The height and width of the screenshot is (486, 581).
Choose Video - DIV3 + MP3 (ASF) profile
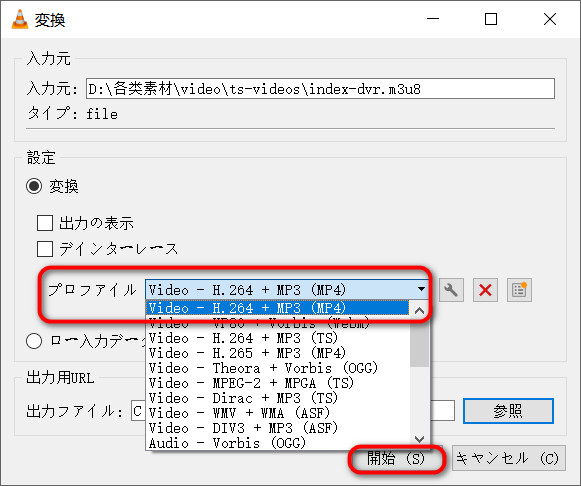[278, 428]
